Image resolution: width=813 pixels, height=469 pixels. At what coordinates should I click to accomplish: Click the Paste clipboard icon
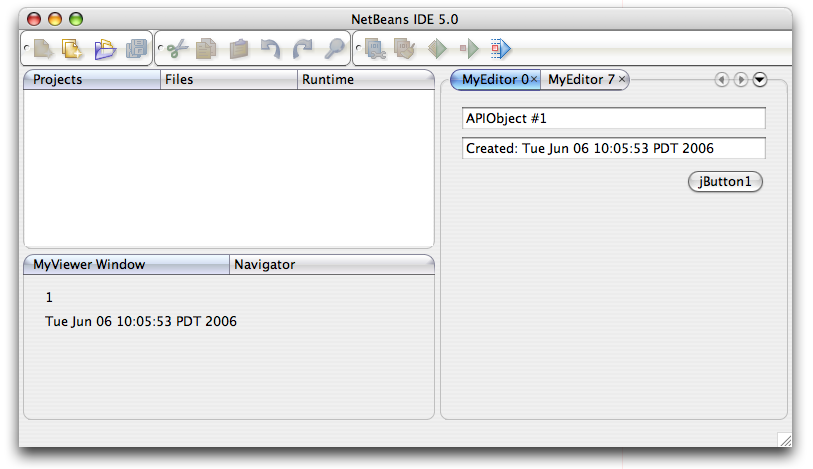click(x=239, y=49)
